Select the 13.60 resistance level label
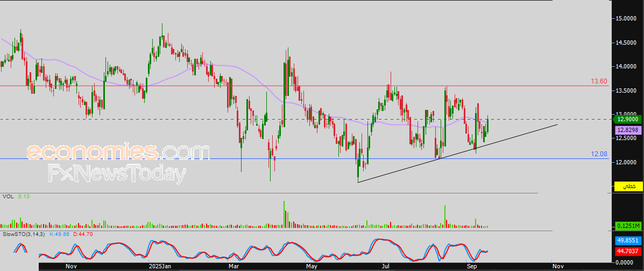 tap(599, 81)
